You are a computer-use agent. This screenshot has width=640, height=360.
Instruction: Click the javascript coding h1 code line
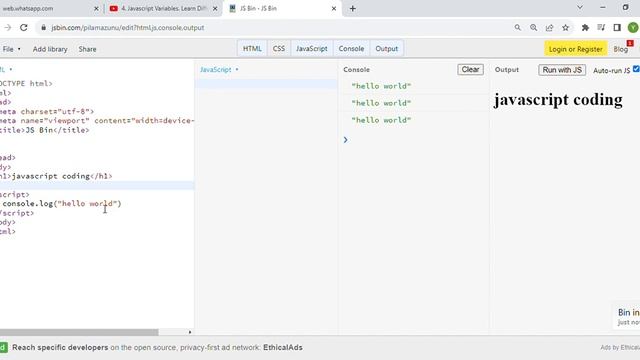point(56,176)
